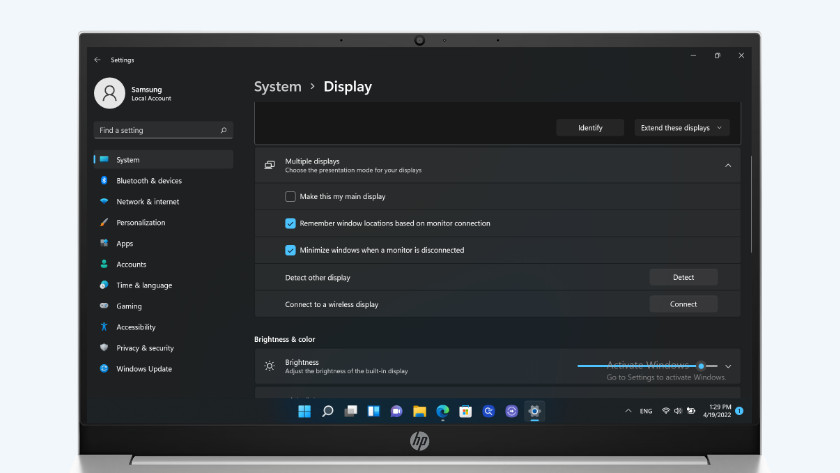Click the Brightness sun icon
The height and width of the screenshot is (473, 840).
point(269,366)
